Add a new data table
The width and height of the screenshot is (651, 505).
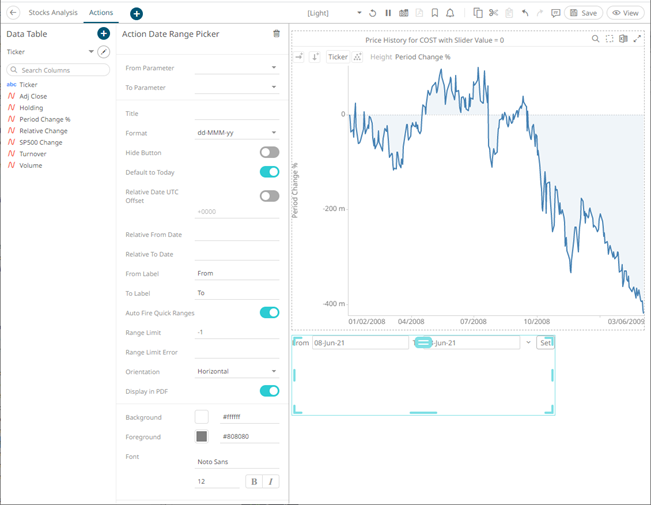coord(103,34)
